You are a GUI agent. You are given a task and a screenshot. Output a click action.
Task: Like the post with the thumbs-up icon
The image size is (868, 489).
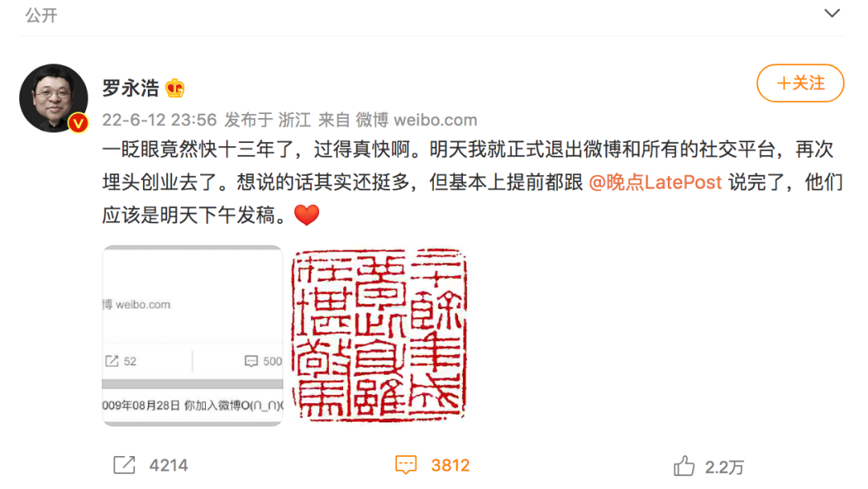coord(684,466)
